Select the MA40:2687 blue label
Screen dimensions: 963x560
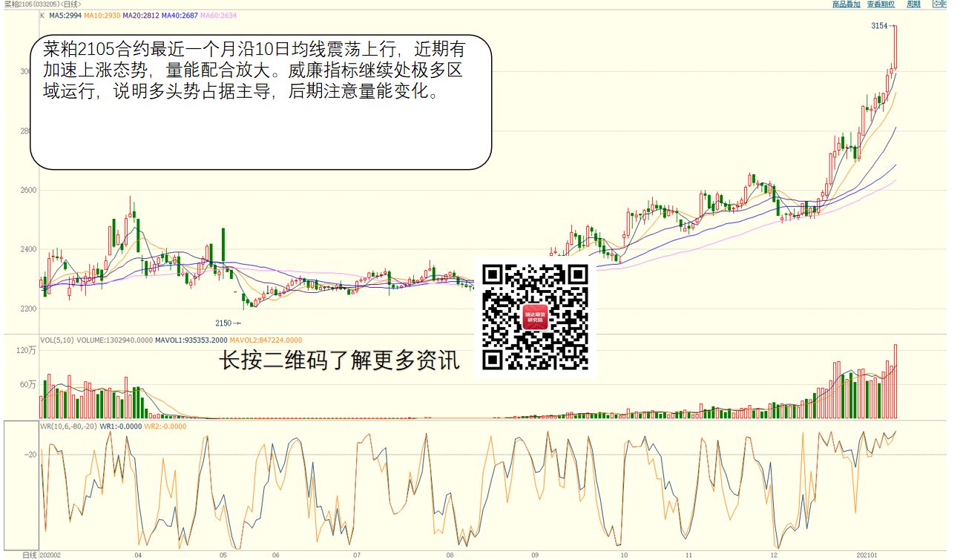coord(179,15)
